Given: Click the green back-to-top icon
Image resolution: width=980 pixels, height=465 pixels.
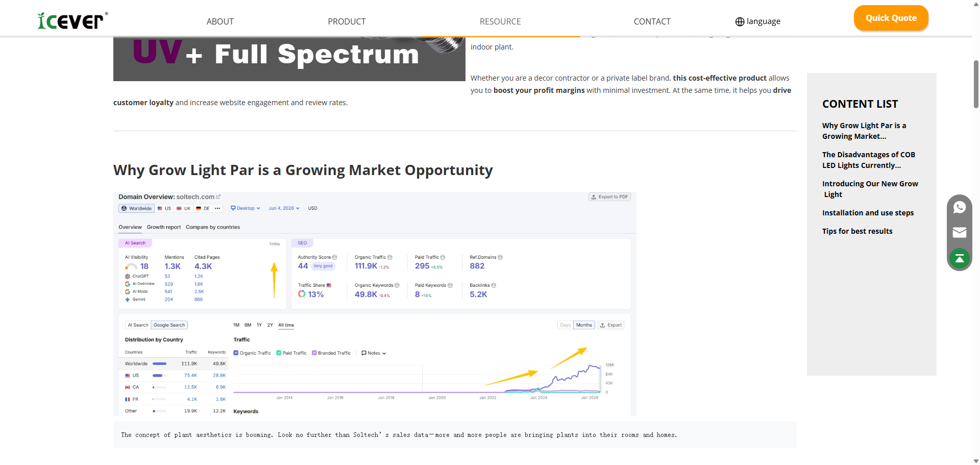Looking at the screenshot, I should point(960,258).
